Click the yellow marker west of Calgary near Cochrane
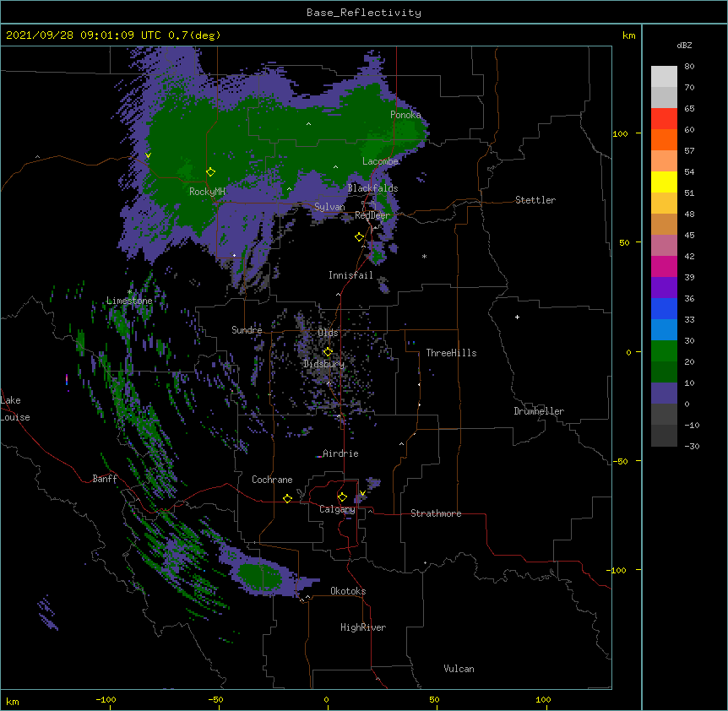 pyautogui.click(x=287, y=498)
